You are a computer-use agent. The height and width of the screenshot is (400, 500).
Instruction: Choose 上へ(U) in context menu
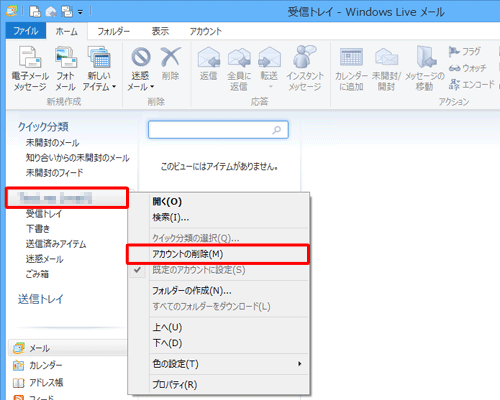coord(218,327)
